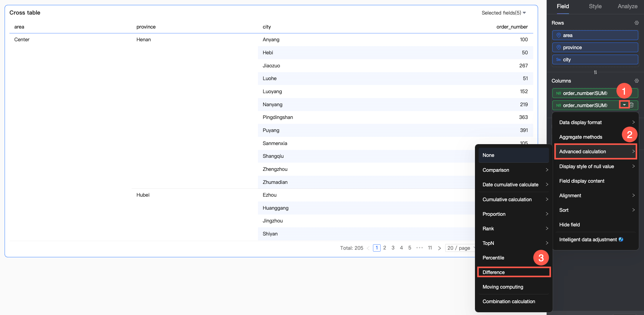Expand Advanced calculation submenu
The image size is (644, 315).
click(x=596, y=151)
